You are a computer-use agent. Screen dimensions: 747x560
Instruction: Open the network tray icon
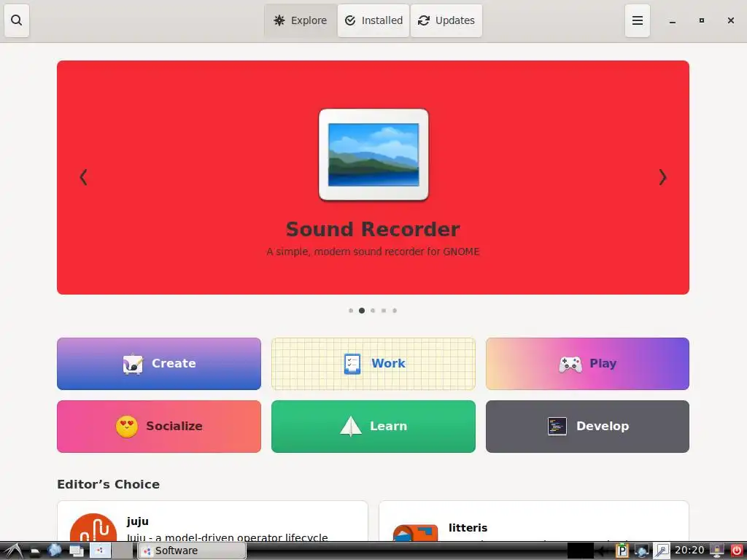tap(642, 551)
